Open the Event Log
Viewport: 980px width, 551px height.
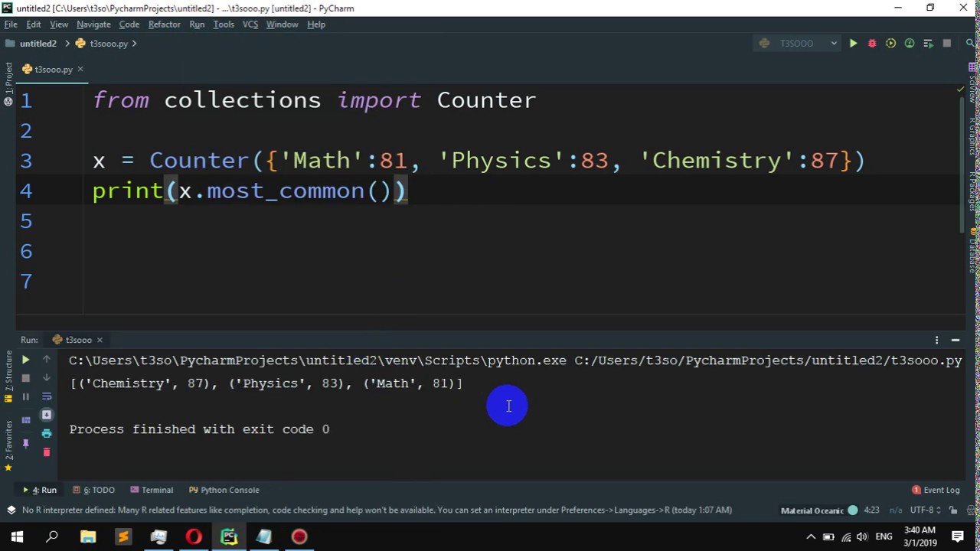(x=936, y=490)
